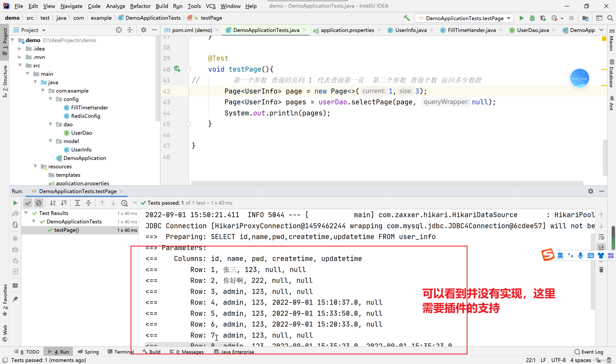This screenshot has width=616, height=364.
Task: Switch to pom.xml (demo) tab
Action: pos(192,30)
